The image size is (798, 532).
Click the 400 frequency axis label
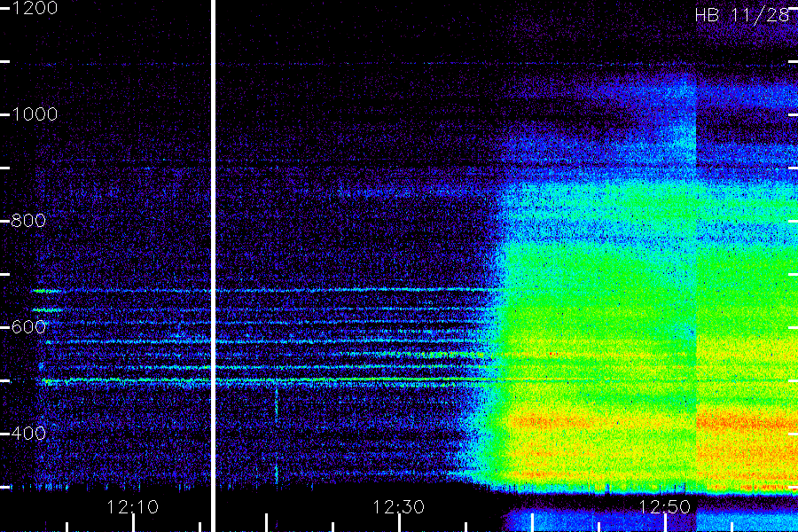pos(28,434)
